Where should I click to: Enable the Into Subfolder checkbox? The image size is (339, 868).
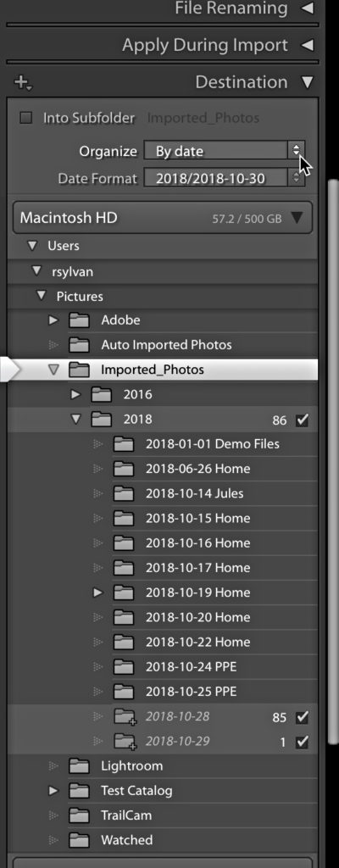point(25,118)
